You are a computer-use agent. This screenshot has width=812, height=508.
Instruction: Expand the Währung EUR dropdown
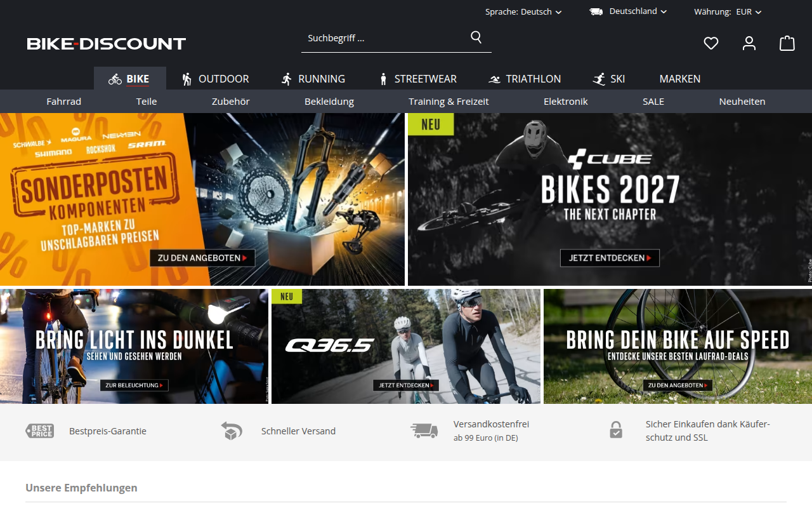point(728,11)
